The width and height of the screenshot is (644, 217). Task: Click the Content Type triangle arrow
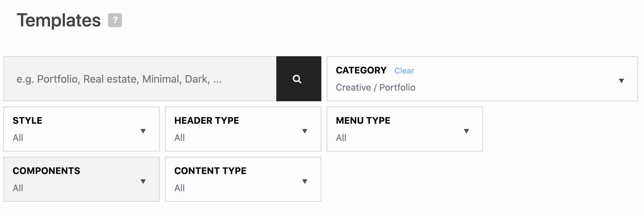305,181
